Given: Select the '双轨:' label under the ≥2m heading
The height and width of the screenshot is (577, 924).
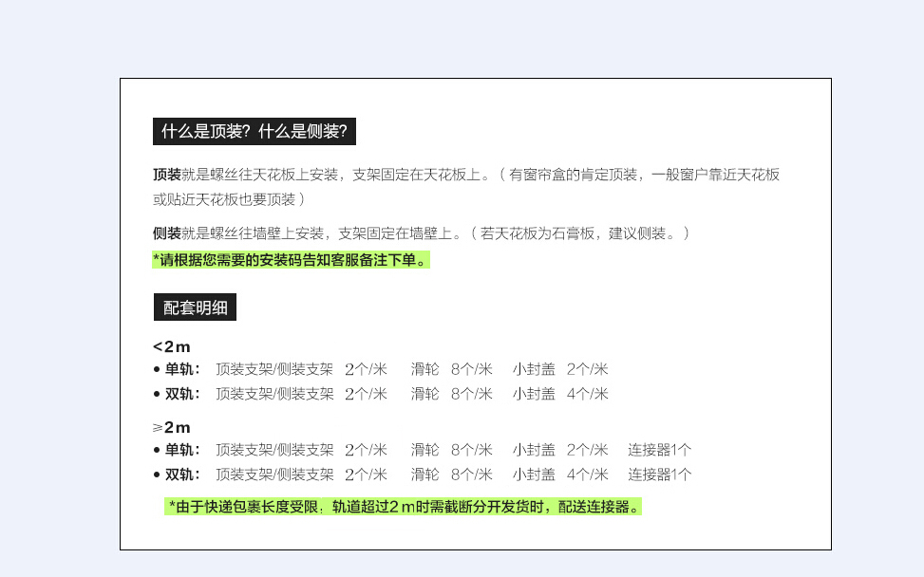Looking at the screenshot, I should (182, 475).
